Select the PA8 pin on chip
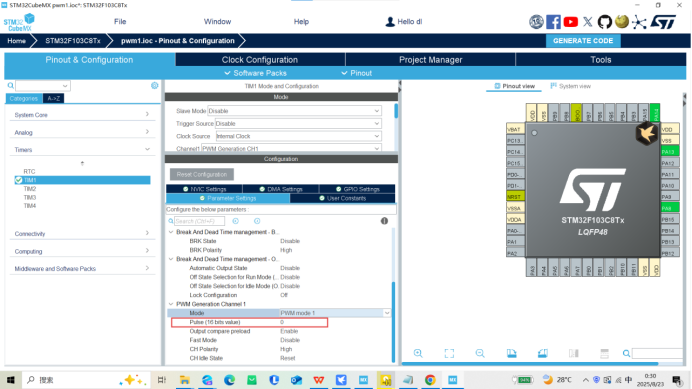The height and width of the screenshot is (389, 692). click(669, 208)
